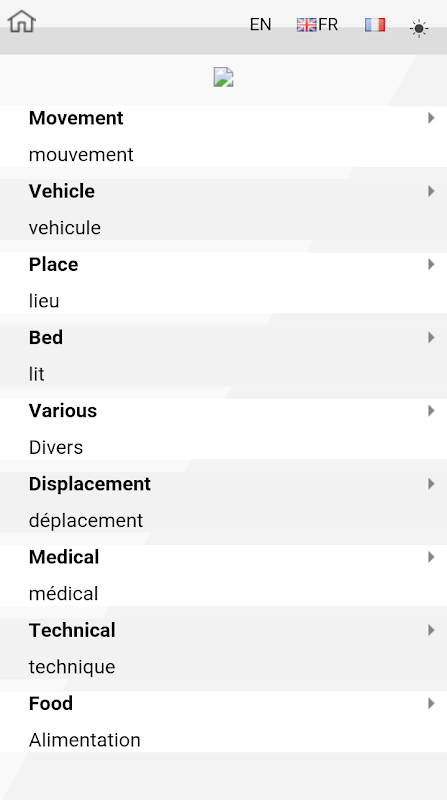The height and width of the screenshot is (800, 447).
Task: Toggle the brightness sun theme icon
Action: point(418,29)
